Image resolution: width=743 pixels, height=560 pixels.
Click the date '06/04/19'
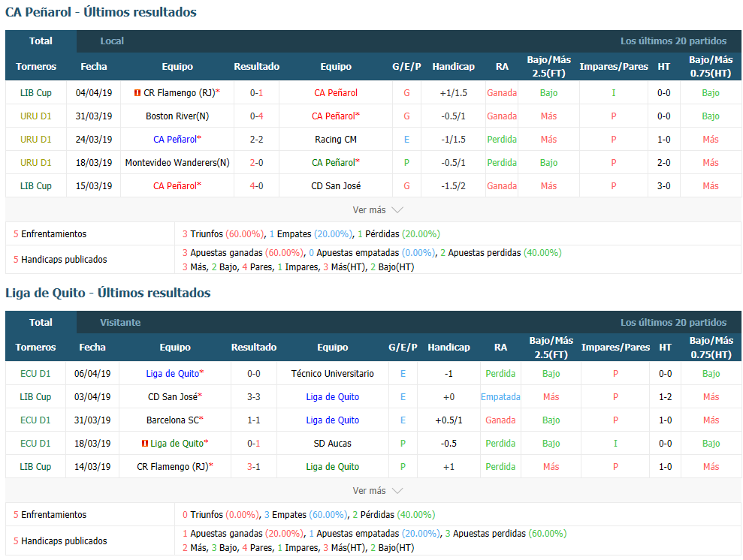coord(92,374)
